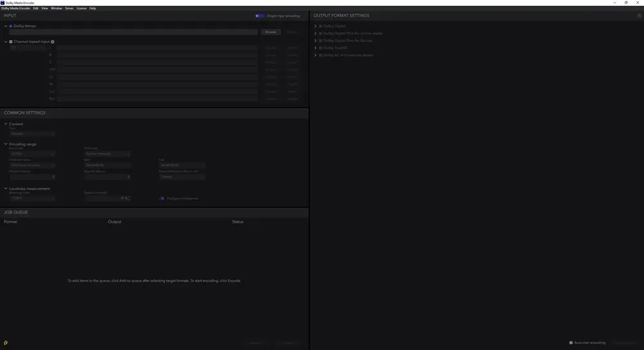The width and height of the screenshot is (644, 350).
Task: Expand Dolby AC-4 immersive stereo
Action: 316,55
